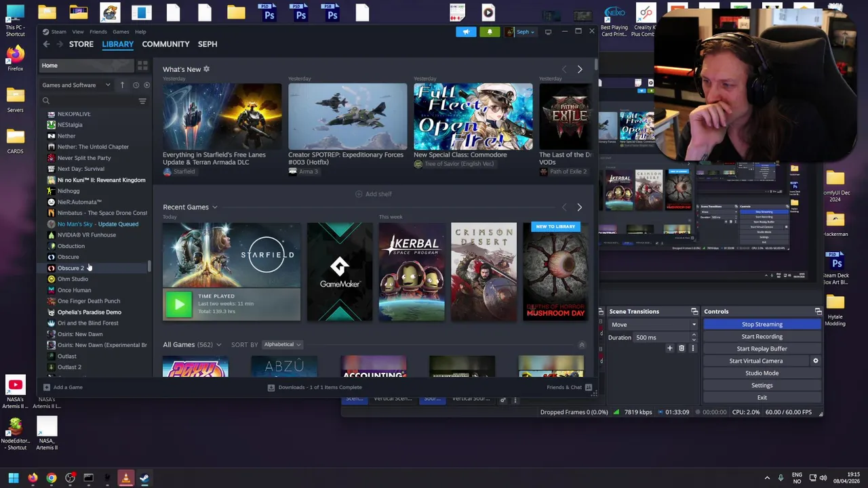Toggle the ready-to-play filter icon
868x488 pixels.
click(x=146, y=85)
